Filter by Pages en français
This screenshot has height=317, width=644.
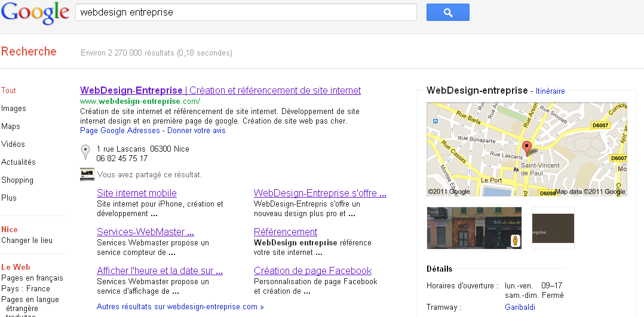pos(32,278)
